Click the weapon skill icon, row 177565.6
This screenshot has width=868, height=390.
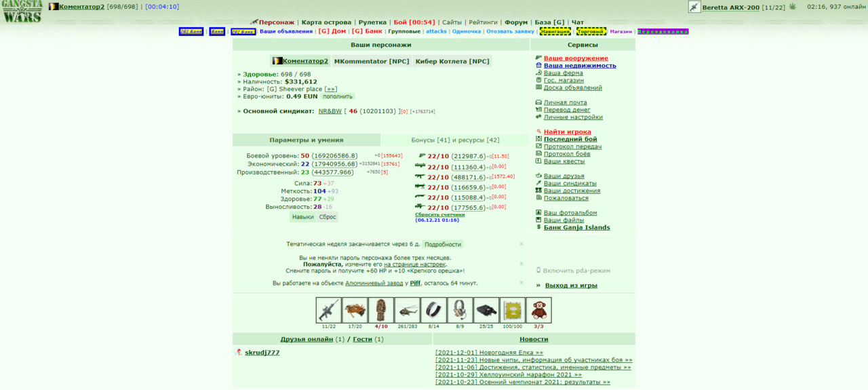pos(420,207)
